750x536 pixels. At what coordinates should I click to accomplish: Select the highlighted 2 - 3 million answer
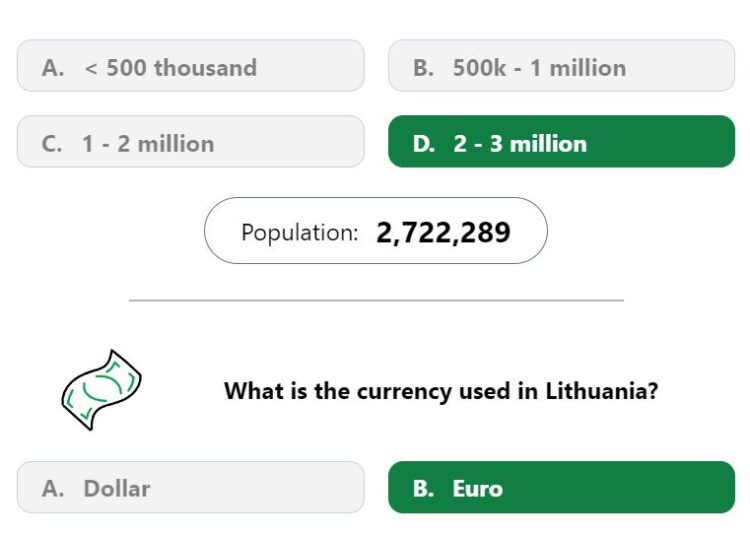(x=562, y=142)
